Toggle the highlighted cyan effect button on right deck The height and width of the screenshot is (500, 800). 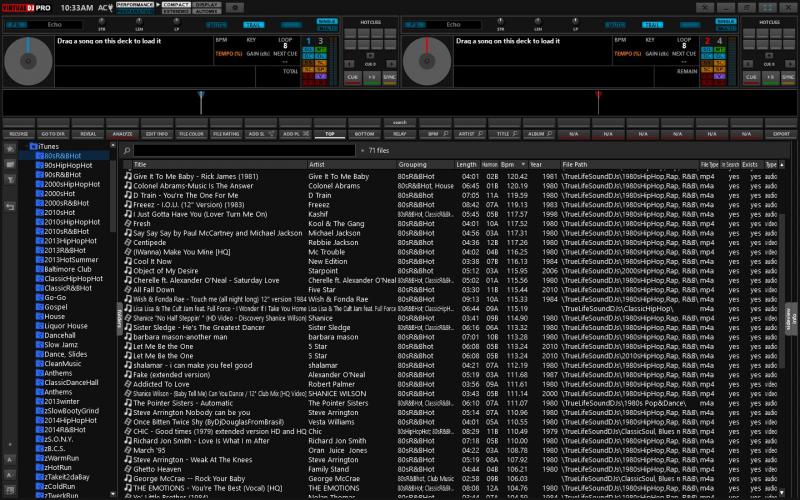653,24
